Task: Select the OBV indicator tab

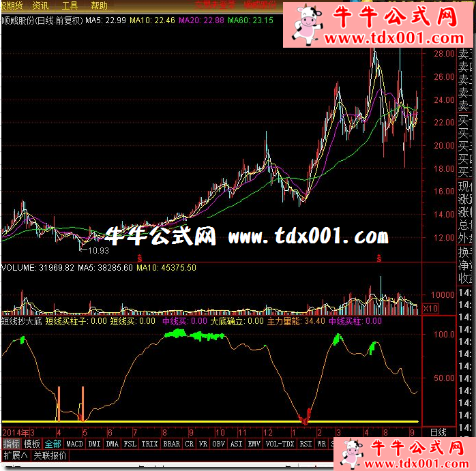Action: pos(219,444)
